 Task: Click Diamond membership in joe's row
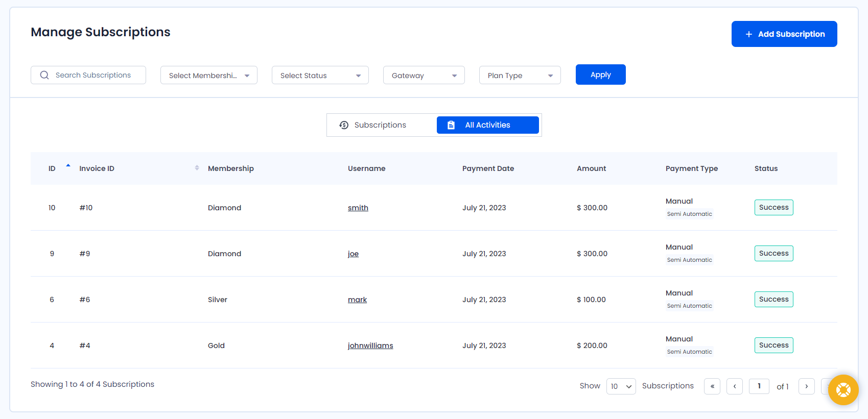[x=224, y=254]
